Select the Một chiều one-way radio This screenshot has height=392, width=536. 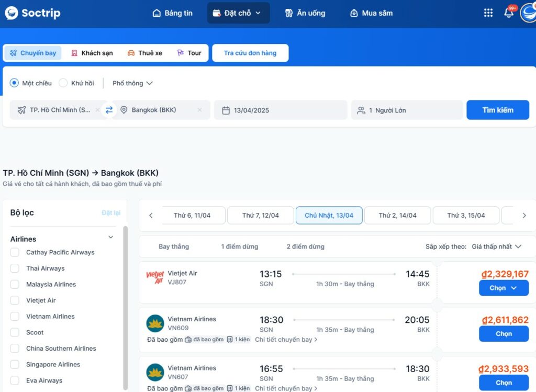pyautogui.click(x=14, y=83)
